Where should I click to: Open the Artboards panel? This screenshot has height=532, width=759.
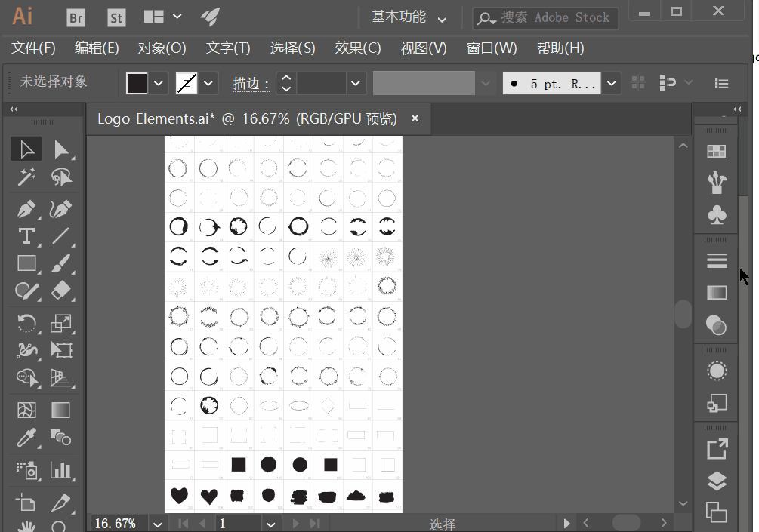[x=717, y=512]
